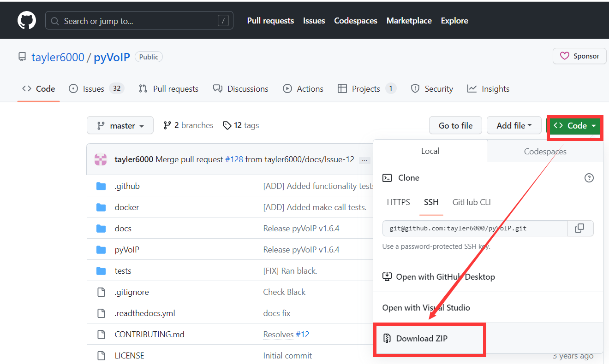
Task: Click the GitHub Desktop icon in menu
Action: point(387,276)
